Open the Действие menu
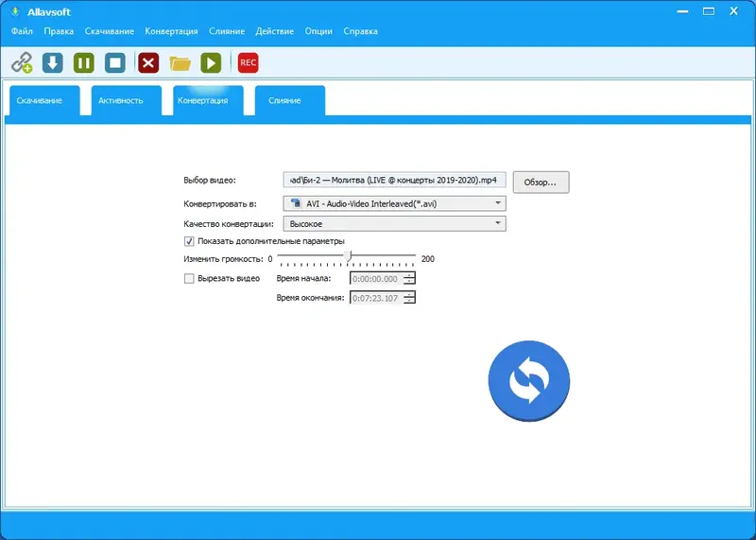 click(275, 31)
